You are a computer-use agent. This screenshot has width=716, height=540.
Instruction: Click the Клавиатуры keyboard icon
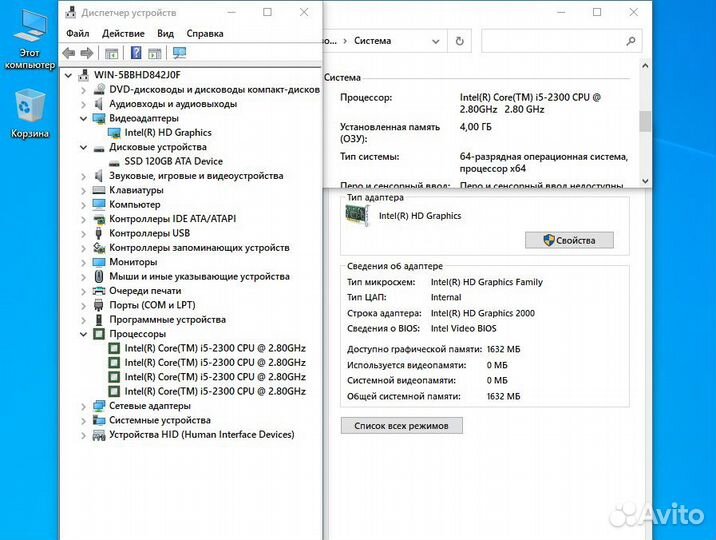click(99, 190)
